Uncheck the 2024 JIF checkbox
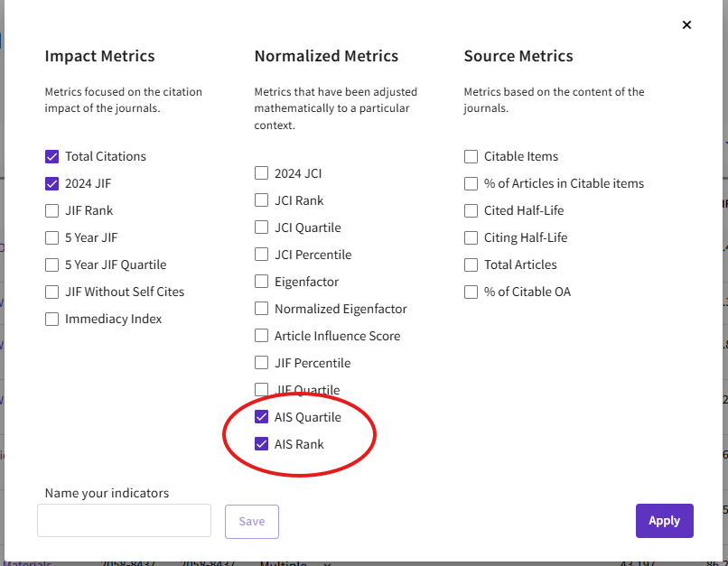Viewport: 728px width, 566px height. coord(52,183)
